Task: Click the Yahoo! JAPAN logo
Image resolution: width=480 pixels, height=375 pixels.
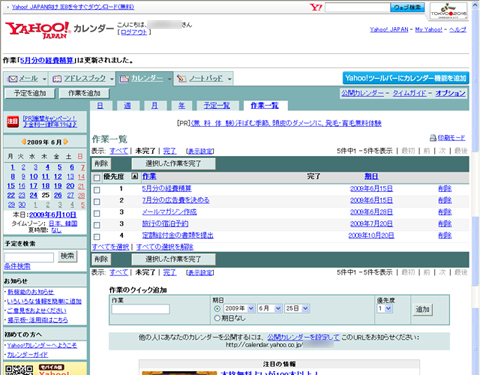Action: tap(38, 30)
